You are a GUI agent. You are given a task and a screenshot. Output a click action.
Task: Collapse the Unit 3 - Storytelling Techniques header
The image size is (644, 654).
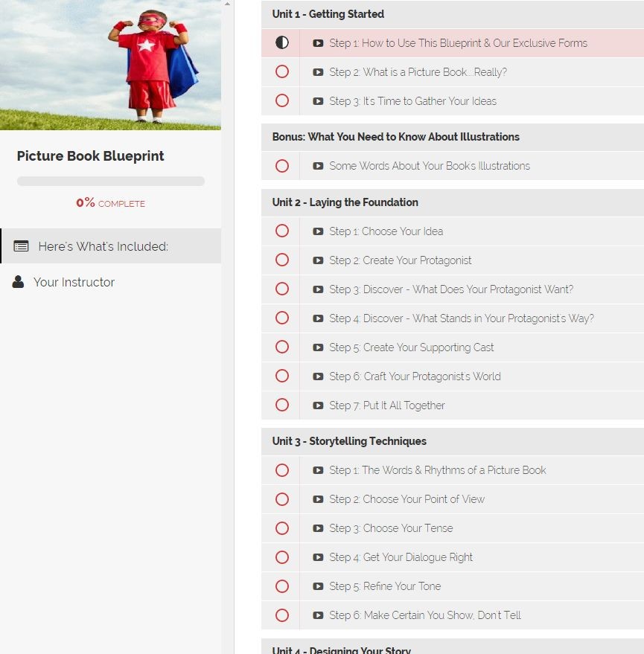coord(453,441)
